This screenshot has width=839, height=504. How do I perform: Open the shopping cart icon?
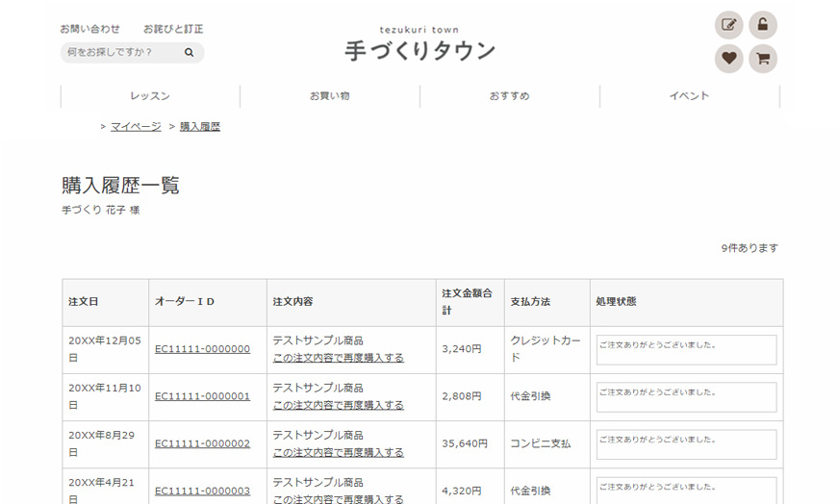click(763, 59)
